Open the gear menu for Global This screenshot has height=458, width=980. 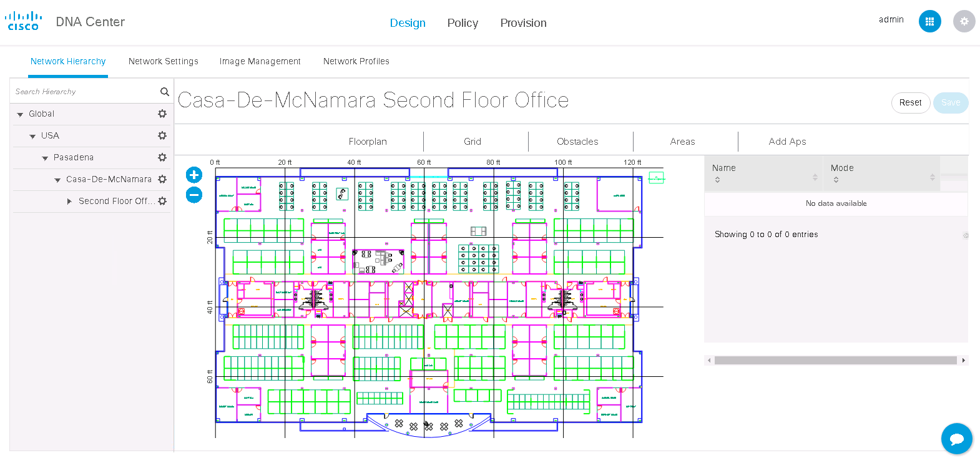click(162, 114)
